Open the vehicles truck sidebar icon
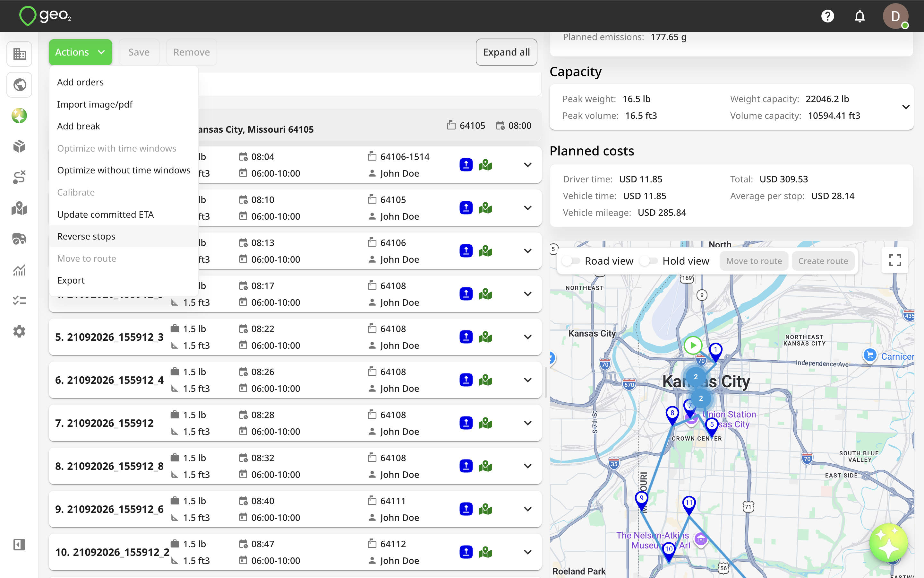The width and height of the screenshot is (924, 578). (19, 239)
